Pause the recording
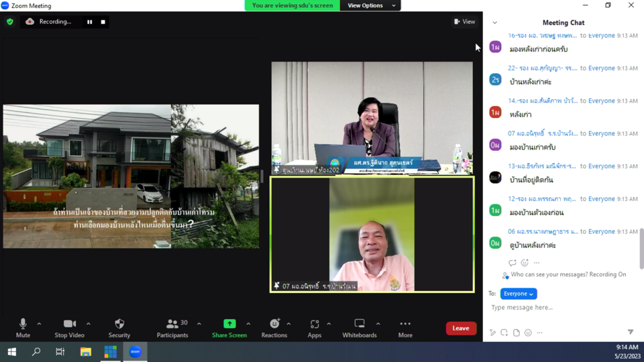The height and width of the screenshot is (362, 644). coord(89,21)
